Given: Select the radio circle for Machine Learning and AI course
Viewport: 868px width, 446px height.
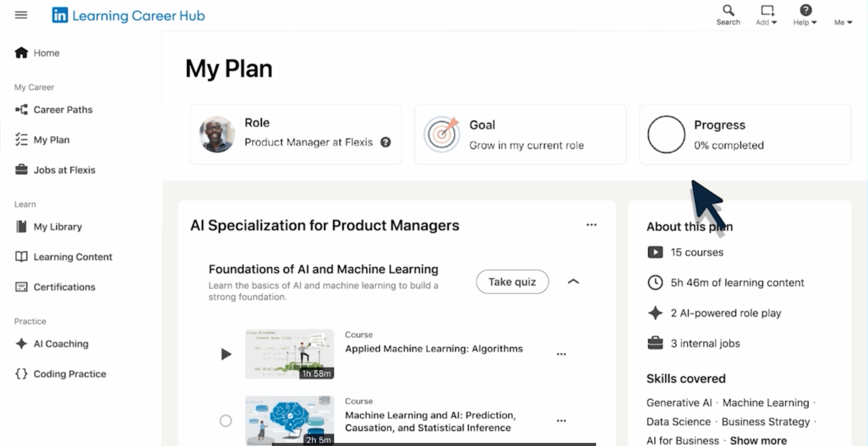Looking at the screenshot, I should point(226,421).
